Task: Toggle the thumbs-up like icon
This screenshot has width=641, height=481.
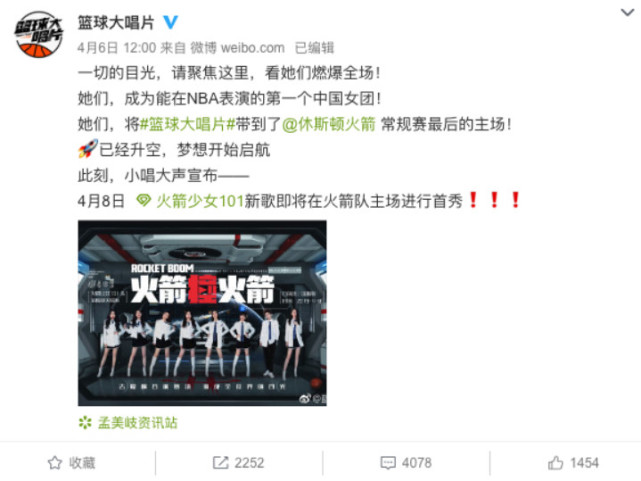Action: coord(556,463)
